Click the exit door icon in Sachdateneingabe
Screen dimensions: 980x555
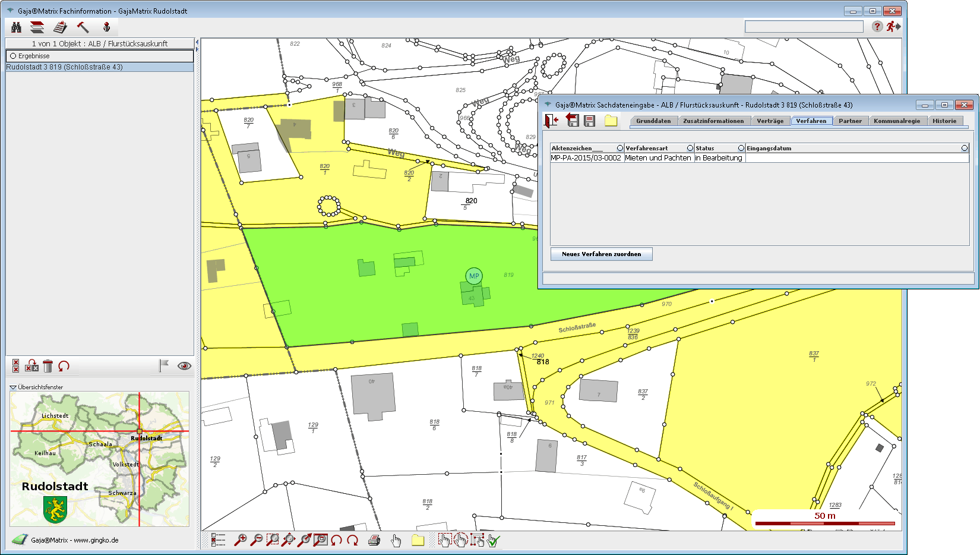(x=551, y=121)
